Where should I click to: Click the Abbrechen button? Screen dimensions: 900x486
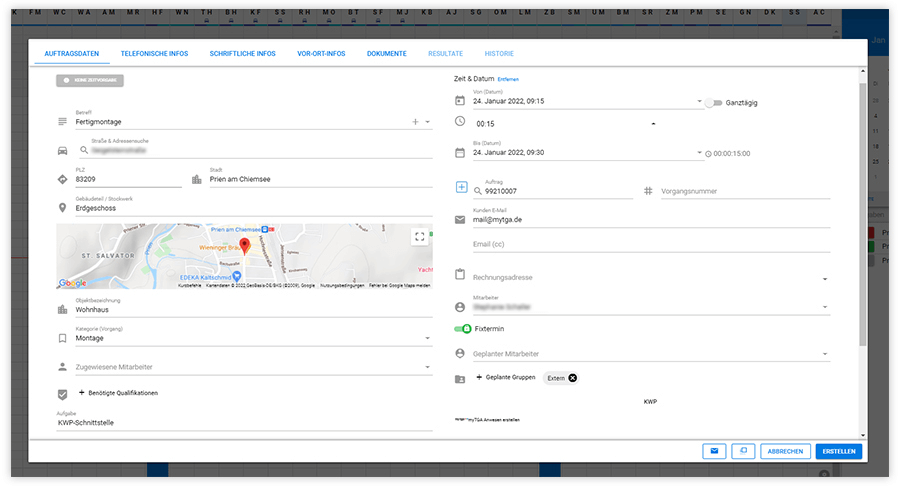point(785,451)
